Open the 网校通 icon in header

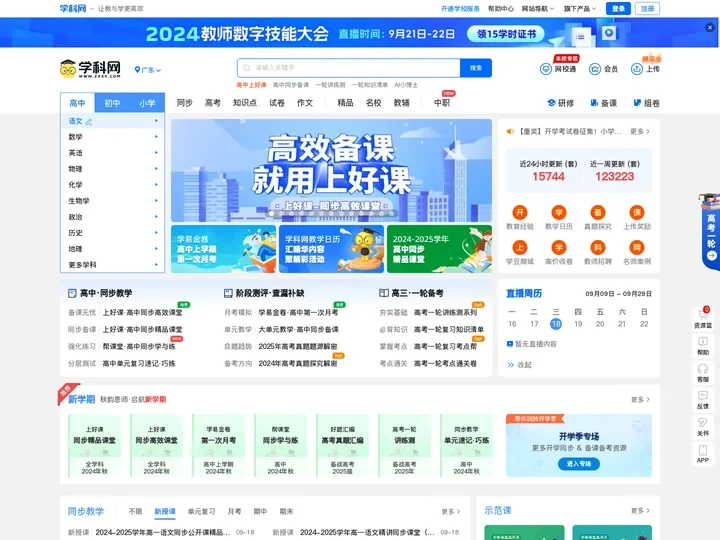[546, 69]
